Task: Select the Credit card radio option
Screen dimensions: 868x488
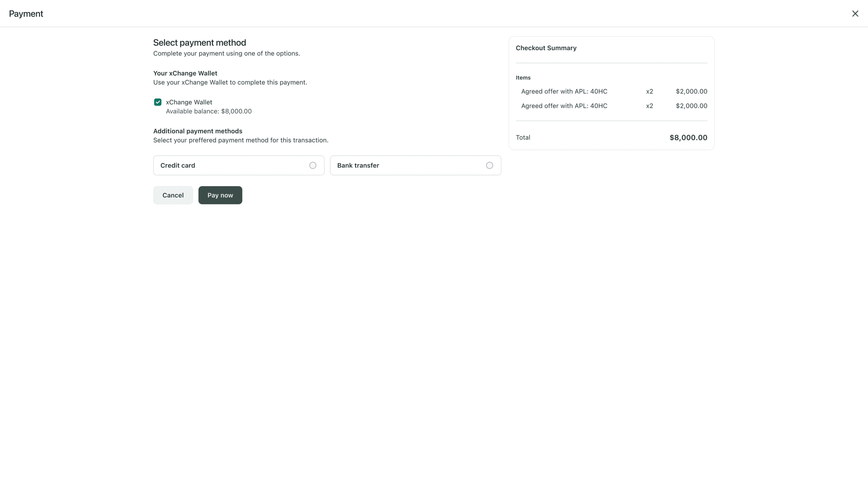Action: point(313,165)
